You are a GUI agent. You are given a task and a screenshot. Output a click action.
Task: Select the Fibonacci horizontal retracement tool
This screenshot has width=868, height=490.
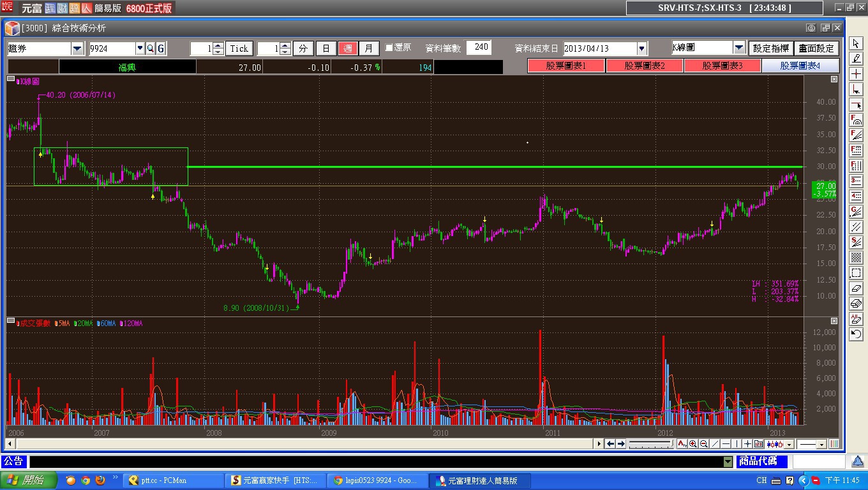(856, 151)
